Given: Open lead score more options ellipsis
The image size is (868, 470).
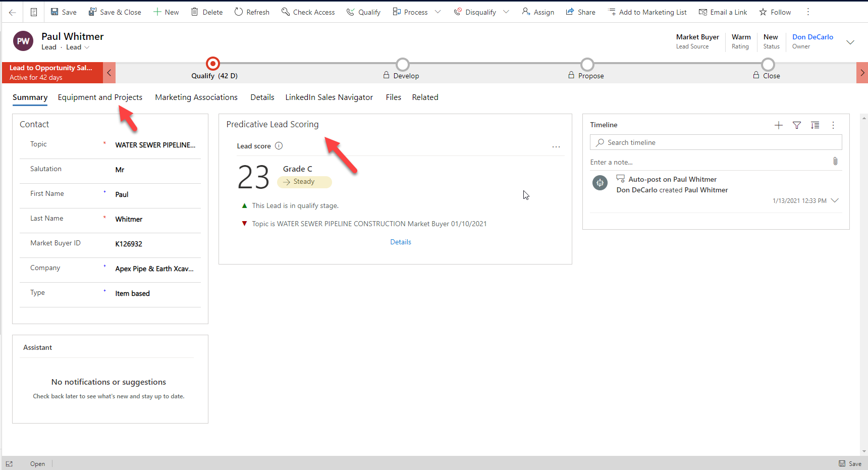Looking at the screenshot, I should 556,147.
